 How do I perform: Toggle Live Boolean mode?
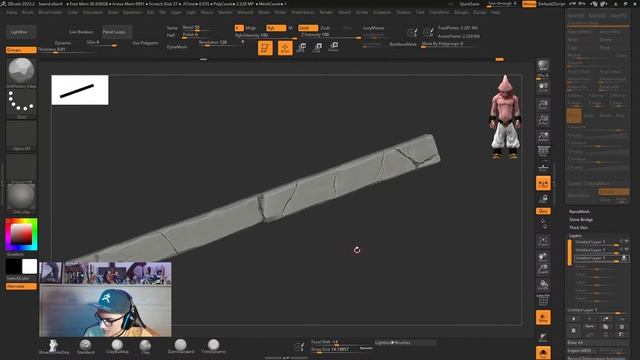(x=81, y=32)
